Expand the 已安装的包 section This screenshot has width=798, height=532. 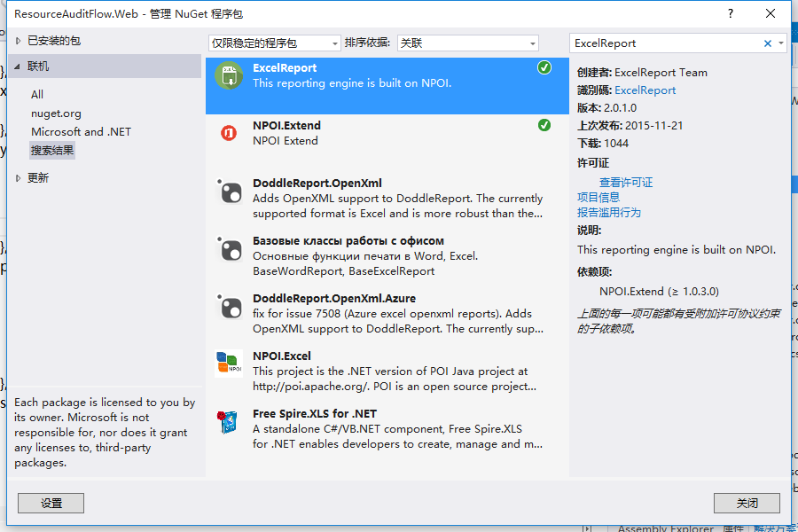pos(19,41)
